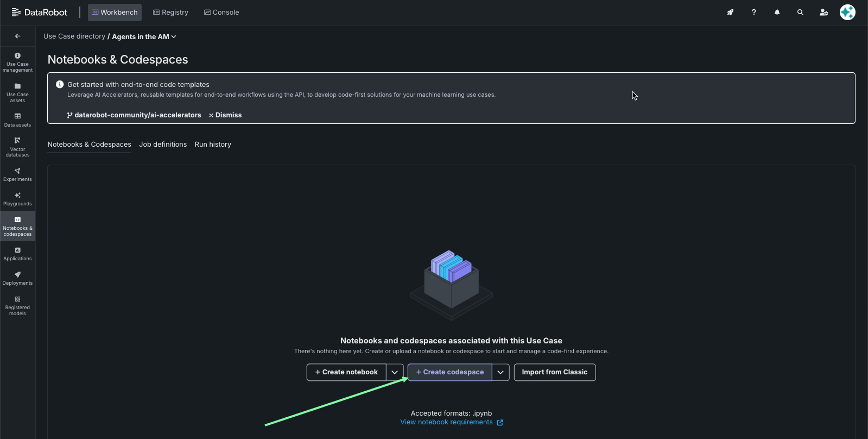Open the Vector databases sidebar icon

coord(17,147)
